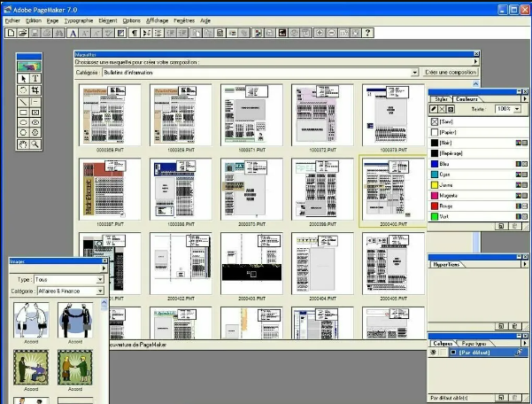
Task: Select the Rectangle tool
Action: (x=23, y=113)
